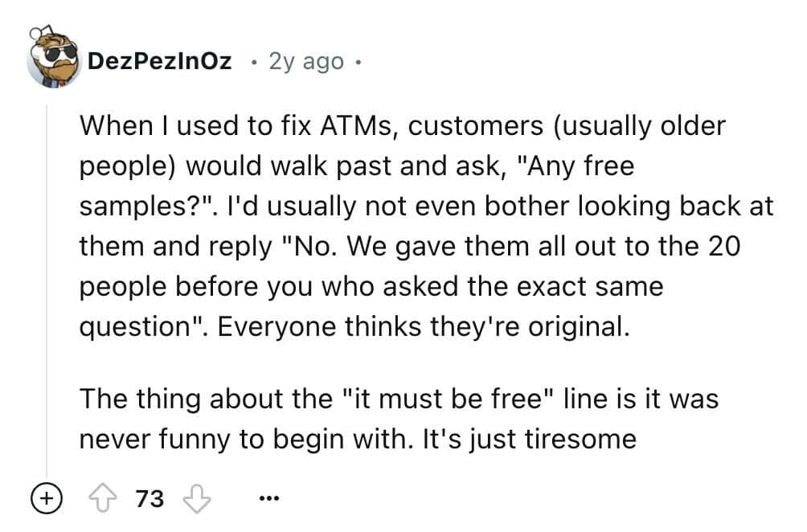Collapse the comment with the plus icon

point(46,499)
